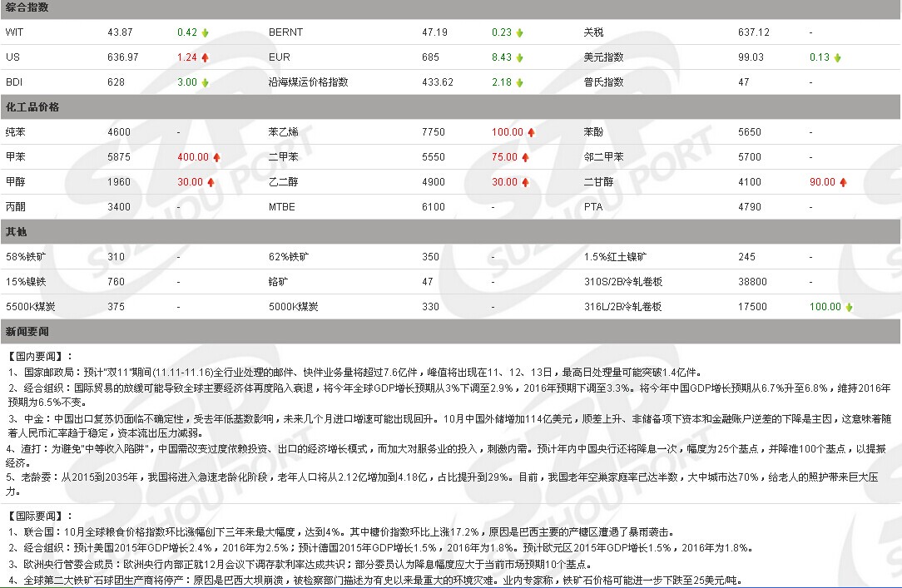Click the 邻二甲苯 label
This screenshot has height=588, width=902.
coord(603,157)
